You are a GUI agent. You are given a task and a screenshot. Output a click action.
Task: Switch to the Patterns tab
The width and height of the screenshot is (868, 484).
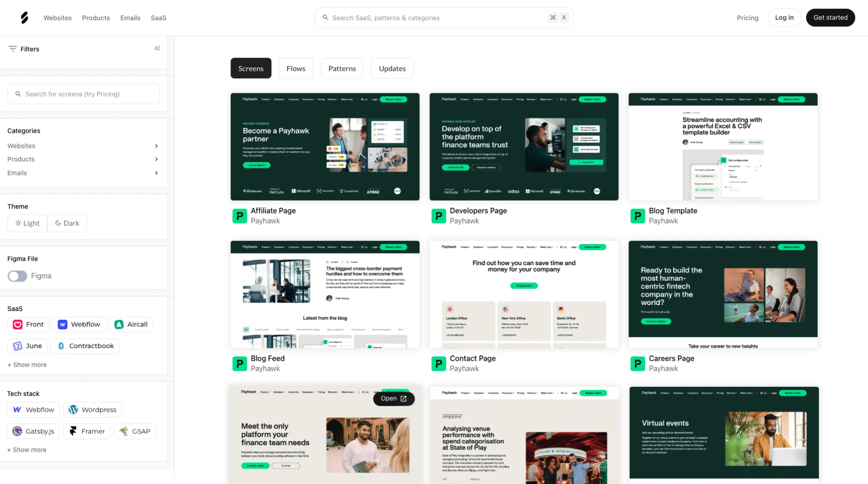pos(342,68)
